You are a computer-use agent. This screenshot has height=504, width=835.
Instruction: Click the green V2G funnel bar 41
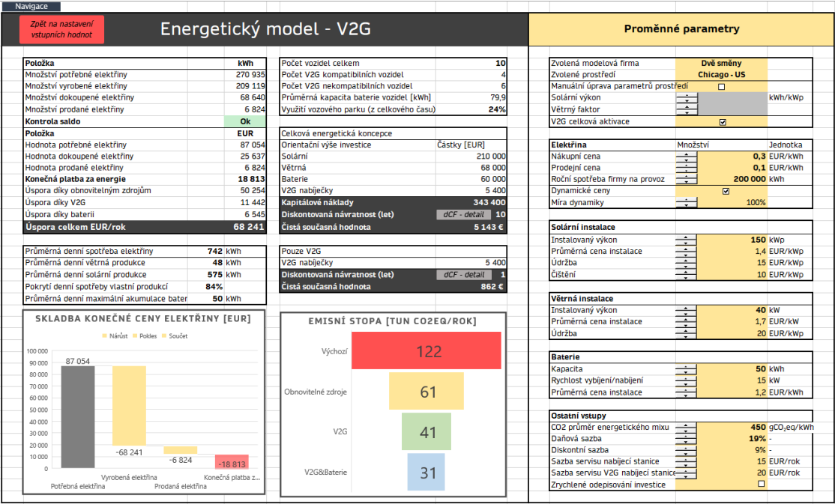(x=426, y=431)
